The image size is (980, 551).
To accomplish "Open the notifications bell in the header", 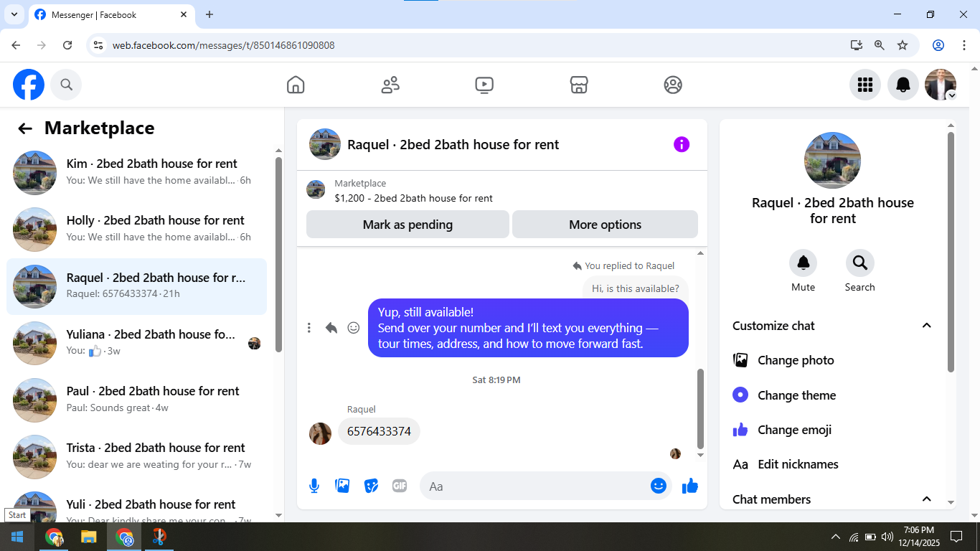I will [x=903, y=85].
